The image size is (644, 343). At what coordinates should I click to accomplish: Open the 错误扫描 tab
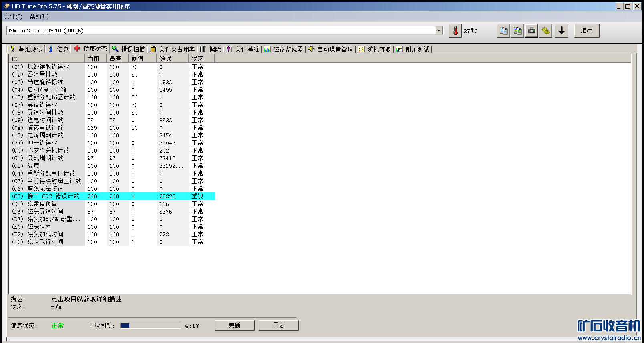(128, 49)
